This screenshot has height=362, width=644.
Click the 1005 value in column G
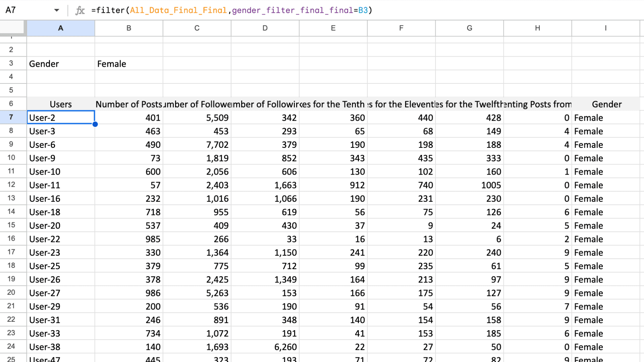tap(491, 185)
